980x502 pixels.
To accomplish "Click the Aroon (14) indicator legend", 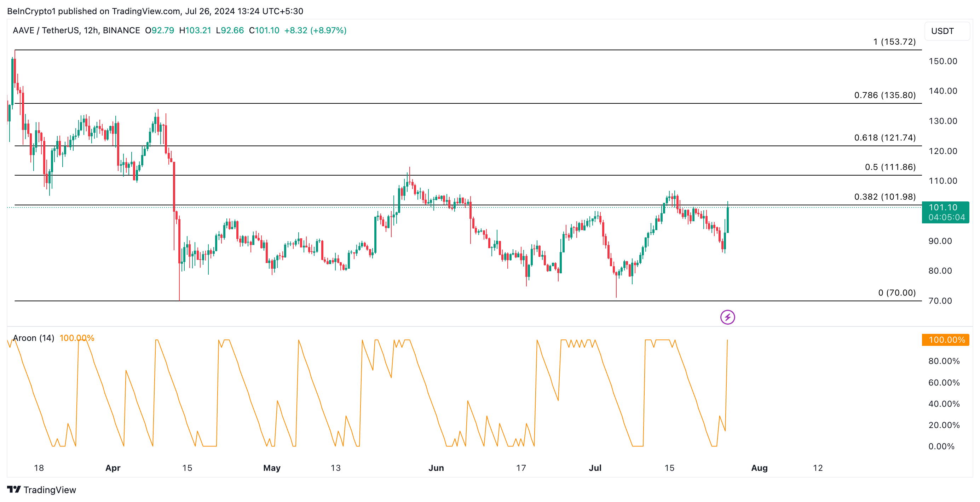I will point(34,338).
